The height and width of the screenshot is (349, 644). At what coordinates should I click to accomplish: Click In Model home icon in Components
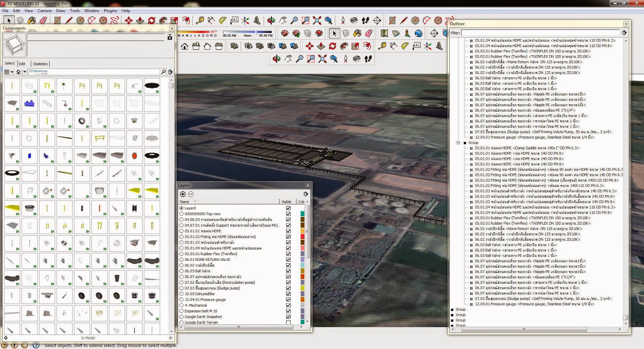point(19,72)
